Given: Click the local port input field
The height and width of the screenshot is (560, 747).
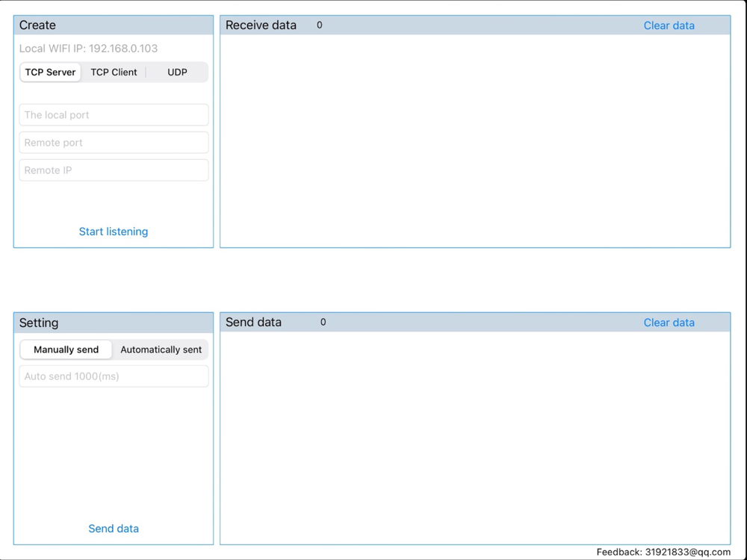Looking at the screenshot, I should [x=114, y=115].
